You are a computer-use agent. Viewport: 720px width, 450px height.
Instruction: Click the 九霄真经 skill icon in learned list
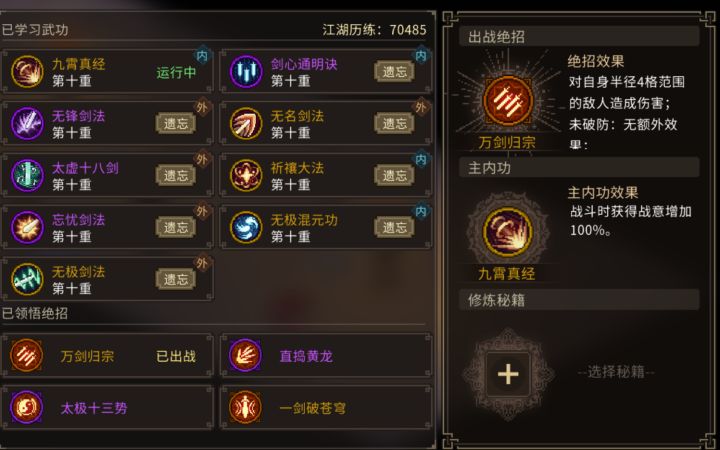(x=27, y=72)
